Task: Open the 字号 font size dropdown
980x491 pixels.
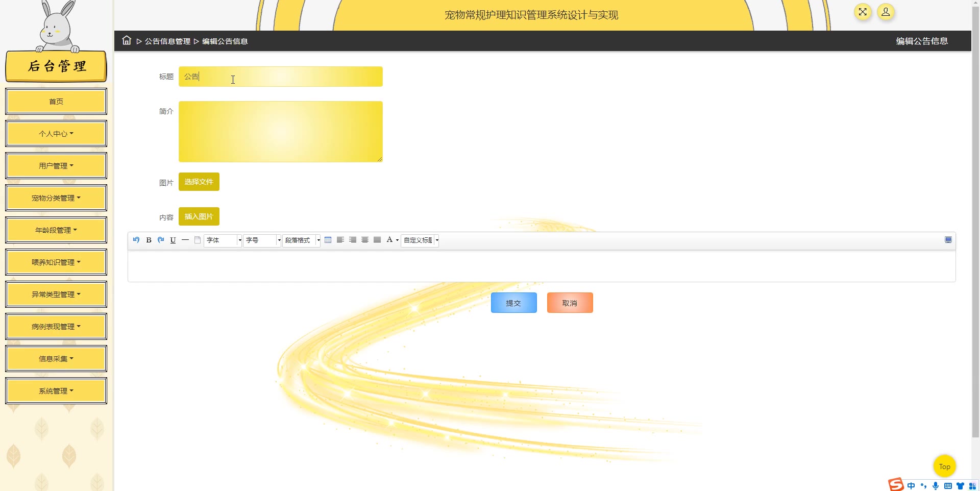Action: 262,240
